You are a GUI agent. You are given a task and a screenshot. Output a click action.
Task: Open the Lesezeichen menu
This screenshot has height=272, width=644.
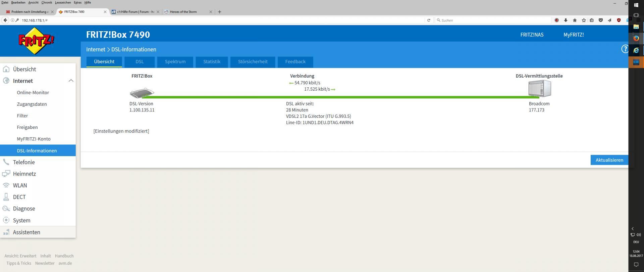coord(63,2)
